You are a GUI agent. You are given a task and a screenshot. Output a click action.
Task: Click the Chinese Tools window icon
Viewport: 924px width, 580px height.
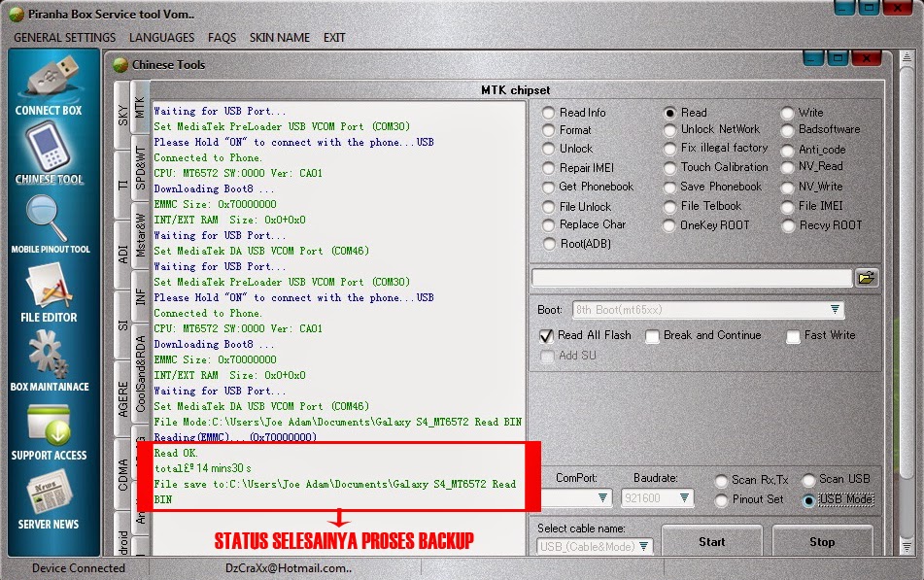pos(120,64)
